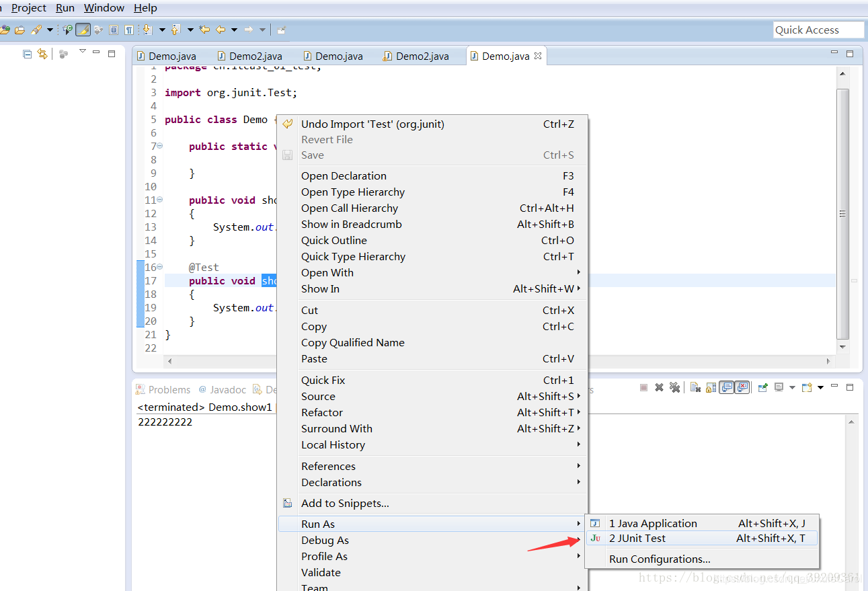
Task: Open Next Annotation dropdown arrow
Action: click(161, 30)
